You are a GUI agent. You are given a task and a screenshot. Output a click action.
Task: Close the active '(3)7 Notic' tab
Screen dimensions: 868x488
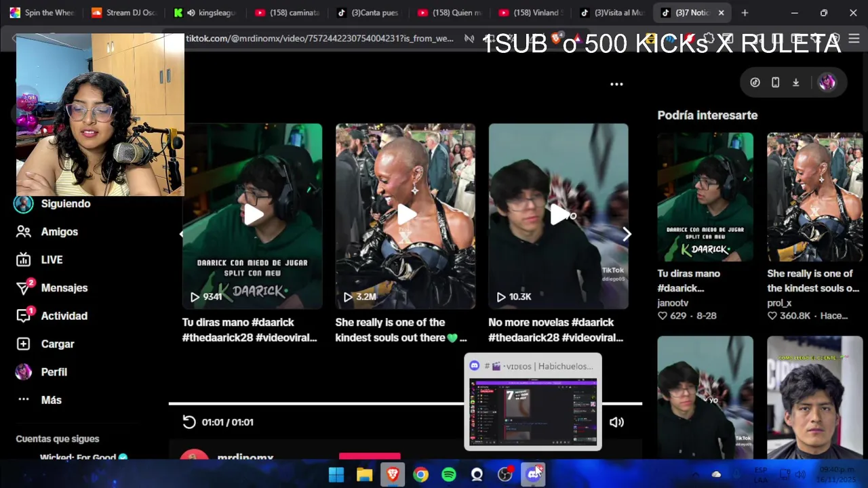pyautogui.click(x=721, y=13)
